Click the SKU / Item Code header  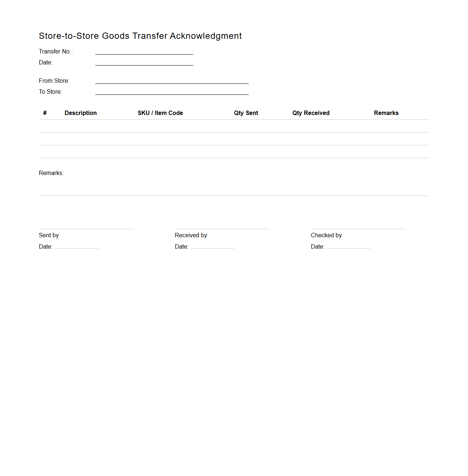pos(160,113)
